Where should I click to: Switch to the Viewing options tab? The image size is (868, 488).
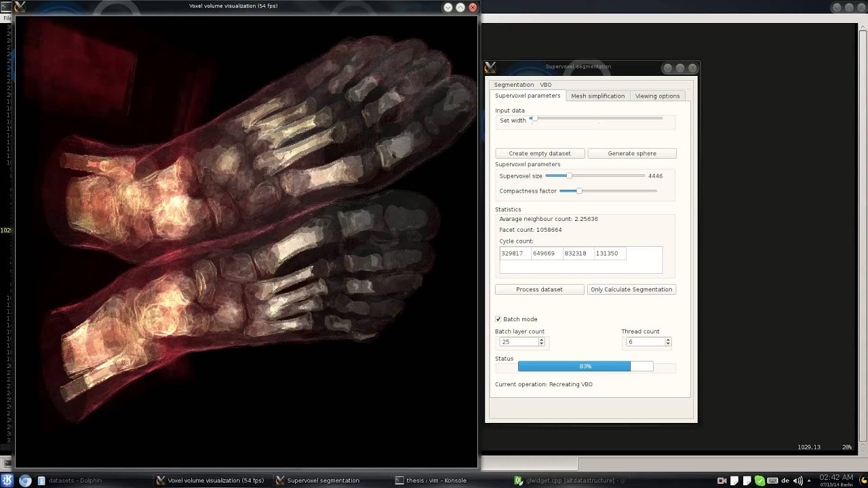click(657, 96)
